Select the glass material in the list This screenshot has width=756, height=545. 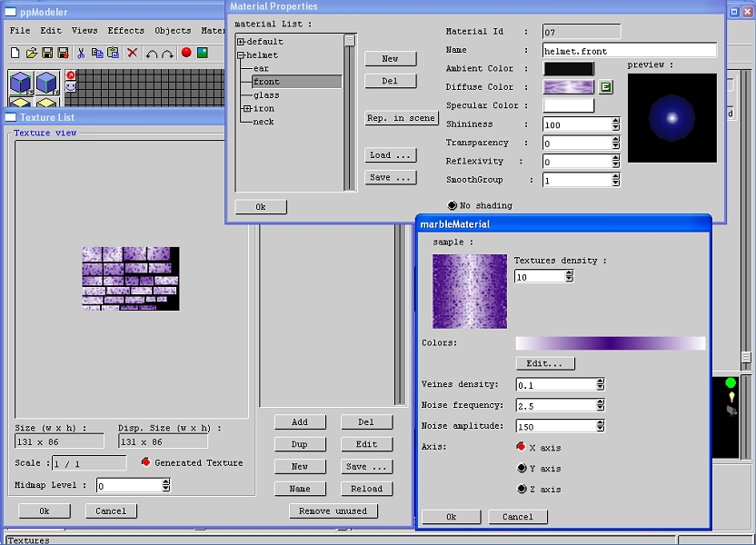(x=266, y=95)
